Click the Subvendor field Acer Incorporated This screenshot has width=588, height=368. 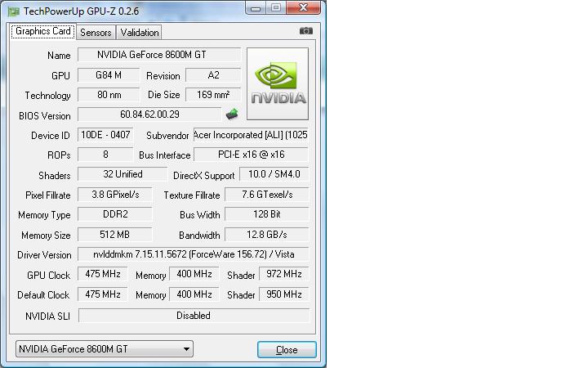[x=251, y=135]
